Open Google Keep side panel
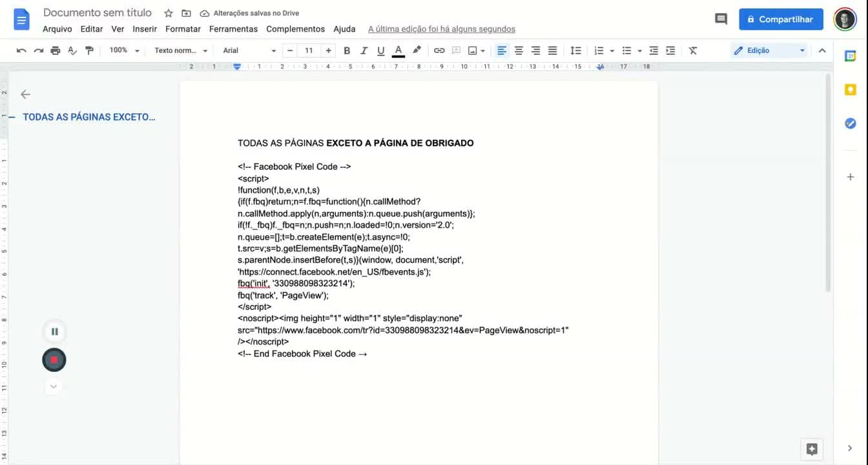868x465 pixels. [850, 90]
